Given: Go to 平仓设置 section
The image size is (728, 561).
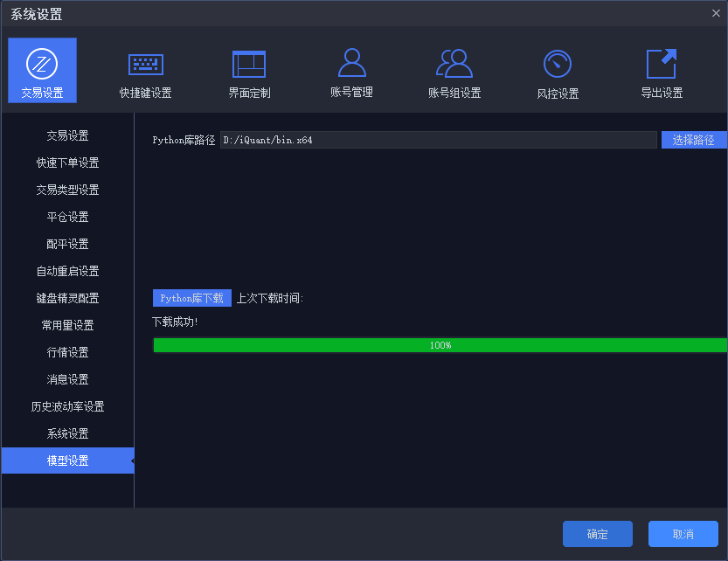Looking at the screenshot, I should coord(67,217).
